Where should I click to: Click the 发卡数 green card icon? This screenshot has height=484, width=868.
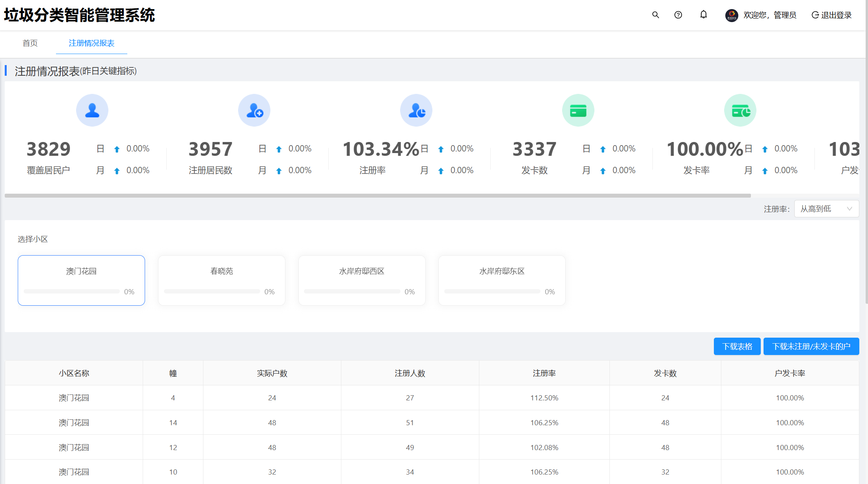coord(578,110)
